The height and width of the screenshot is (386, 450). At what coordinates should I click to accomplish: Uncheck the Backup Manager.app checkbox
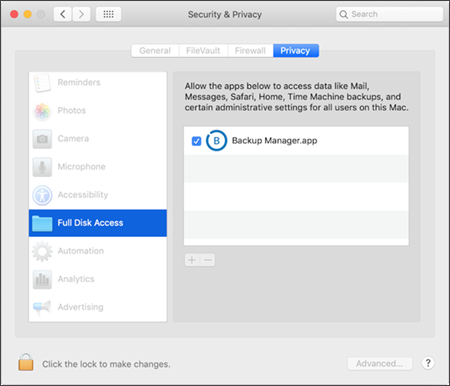coord(196,141)
